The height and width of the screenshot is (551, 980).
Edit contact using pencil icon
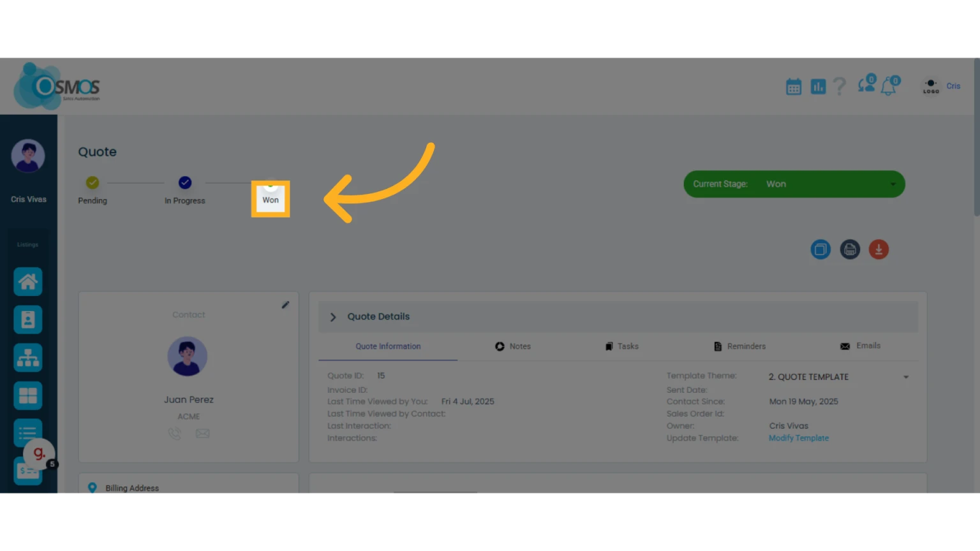285,305
